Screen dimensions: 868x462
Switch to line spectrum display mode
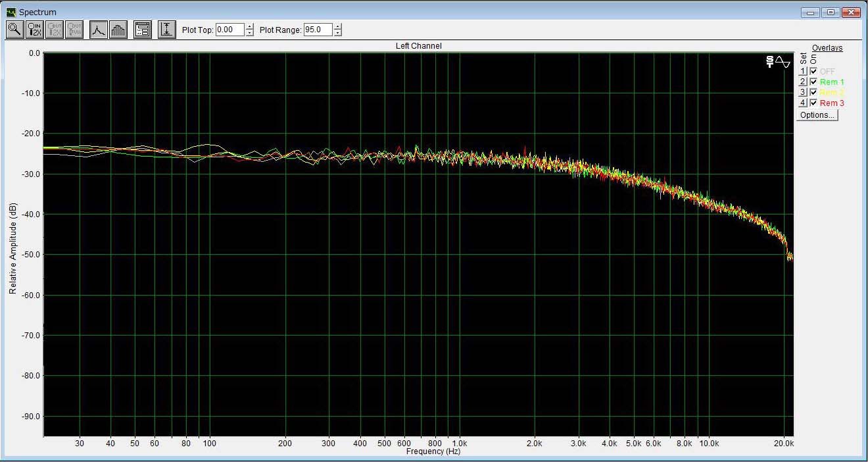(x=99, y=30)
